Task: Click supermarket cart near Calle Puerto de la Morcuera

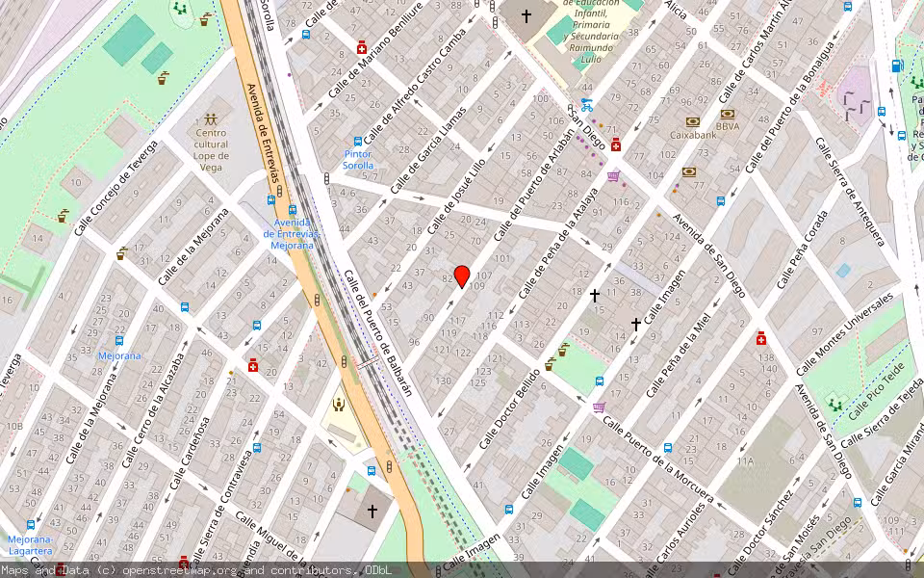Action: coord(600,407)
